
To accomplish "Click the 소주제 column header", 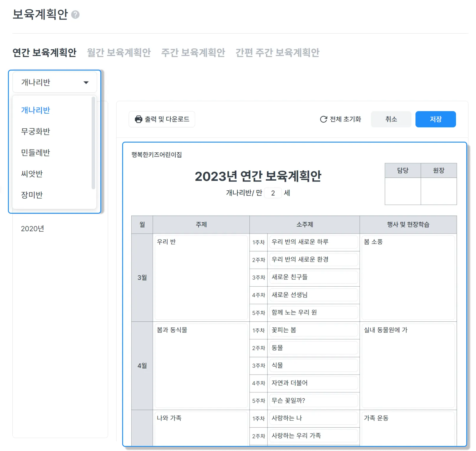I will click(x=305, y=225).
